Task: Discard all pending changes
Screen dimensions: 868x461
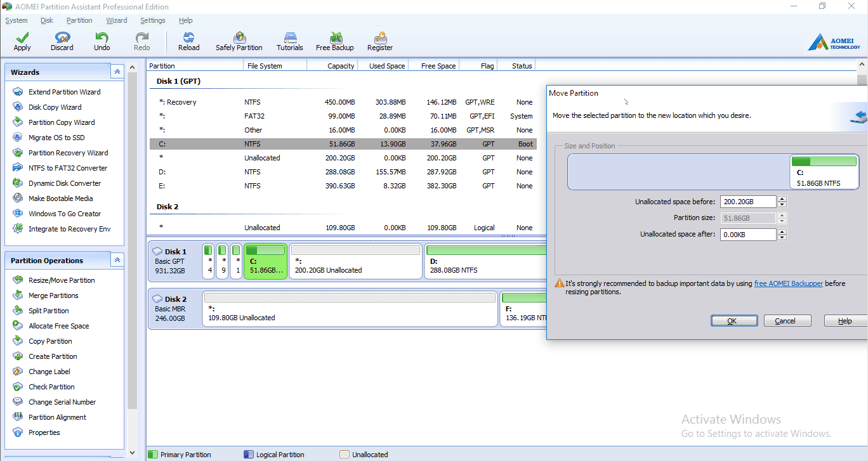Action: [x=62, y=41]
